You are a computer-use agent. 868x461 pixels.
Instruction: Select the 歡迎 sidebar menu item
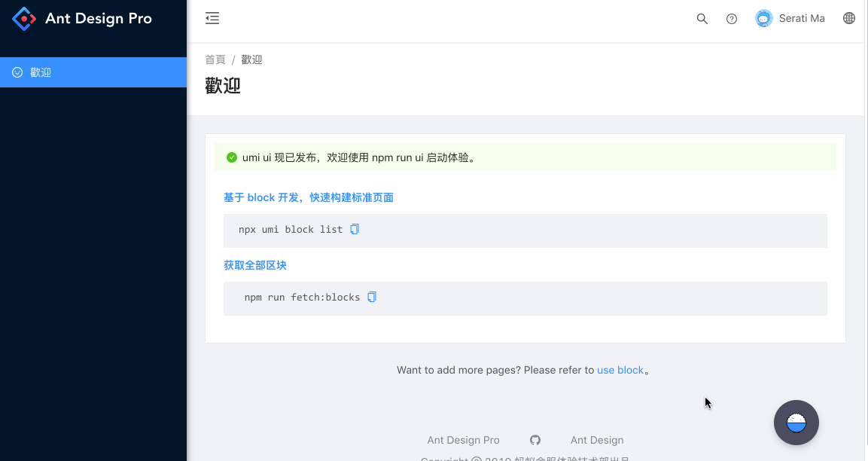(93, 72)
